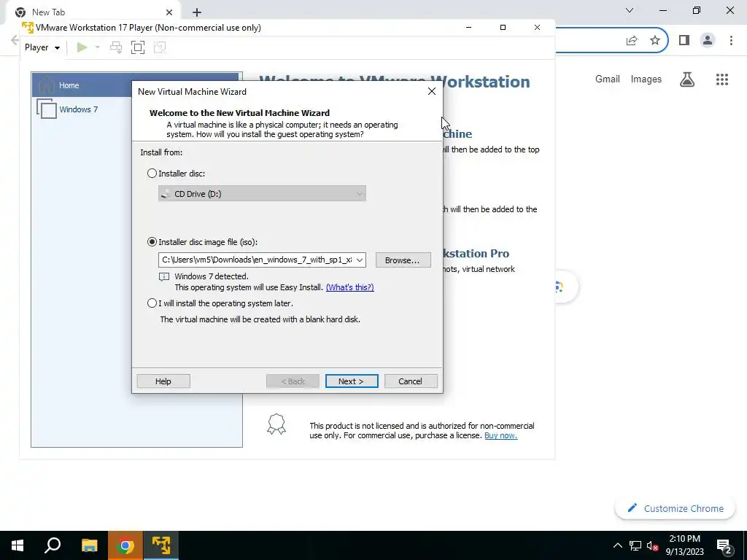Open a new Chrome tab with plus
Screen dimensions: 747x560
[x=197, y=12]
